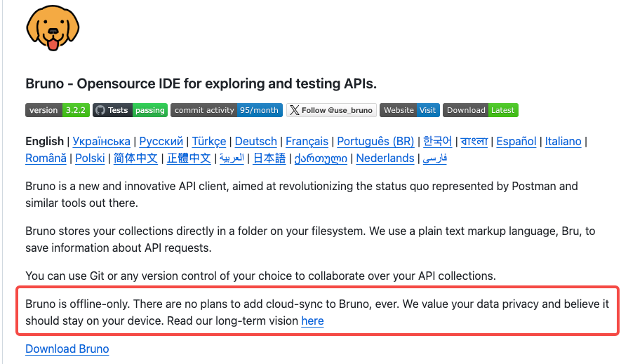Select the Français language link
This screenshot has height=364, width=621.
click(x=307, y=141)
